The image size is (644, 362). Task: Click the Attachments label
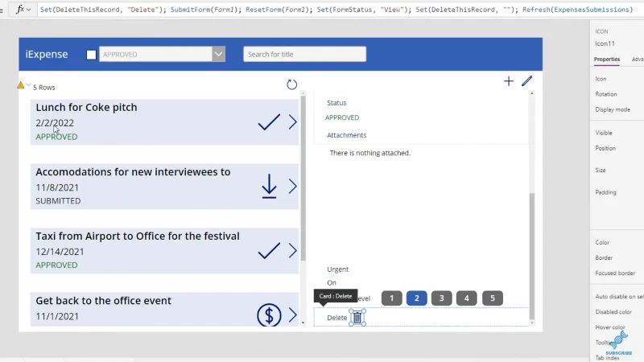347,135
